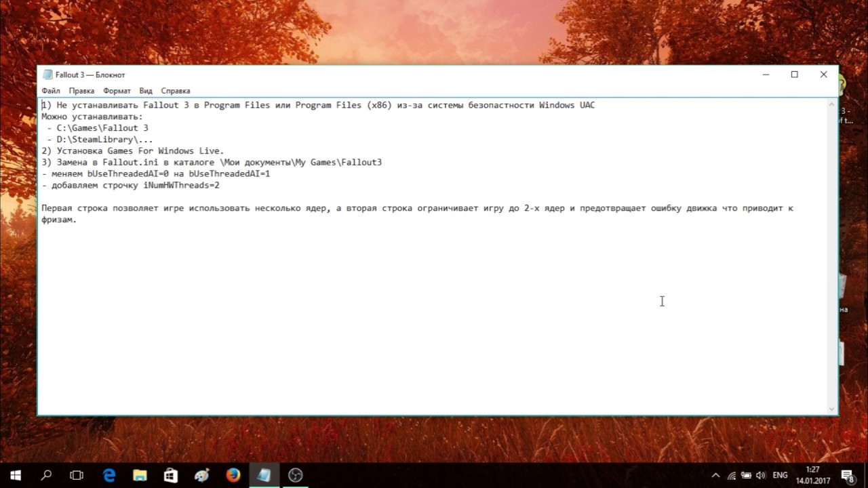Launch Firefox from the taskbar
The image size is (868, 488).
[x=233, y=475]
